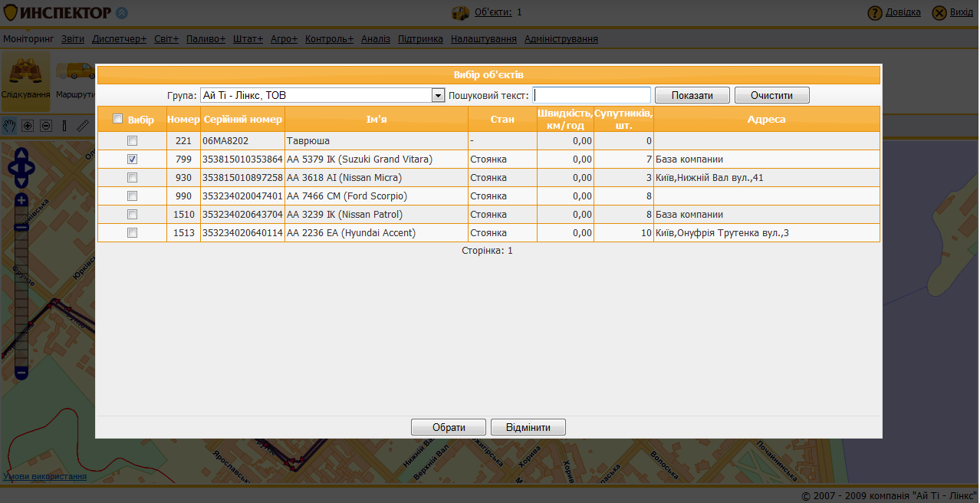The height and width of the screenshot is (503, 980).
Task: Click the yellow bus icon near Об'єкти
Action: click(x=461, y=12)
